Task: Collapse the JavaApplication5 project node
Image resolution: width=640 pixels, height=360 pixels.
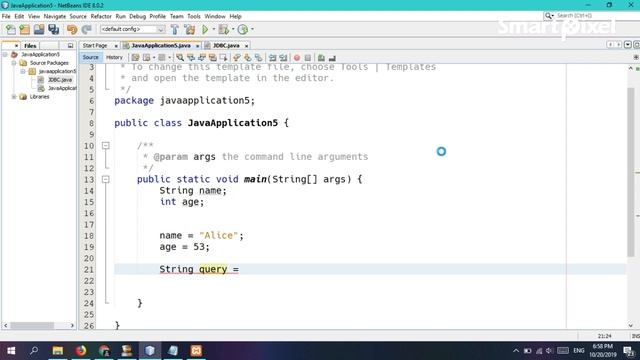Action: [x=5, y=54]
